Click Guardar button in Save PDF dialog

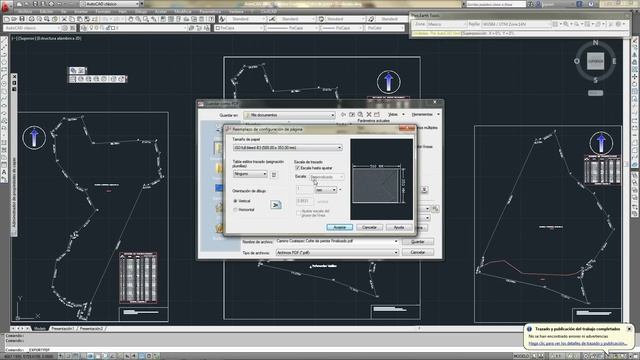tap(418, 242)
